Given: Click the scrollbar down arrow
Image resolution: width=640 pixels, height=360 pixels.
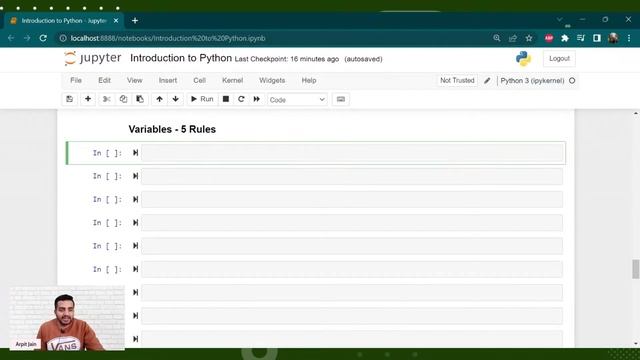Looking at the screenshot, I should coord(636,344).
